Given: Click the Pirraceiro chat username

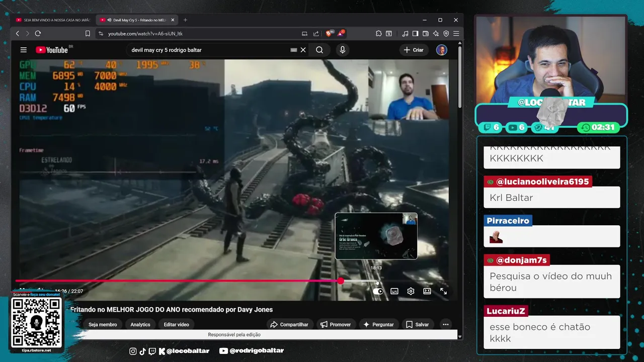Looking at the screenshot, I should (508, 220).
